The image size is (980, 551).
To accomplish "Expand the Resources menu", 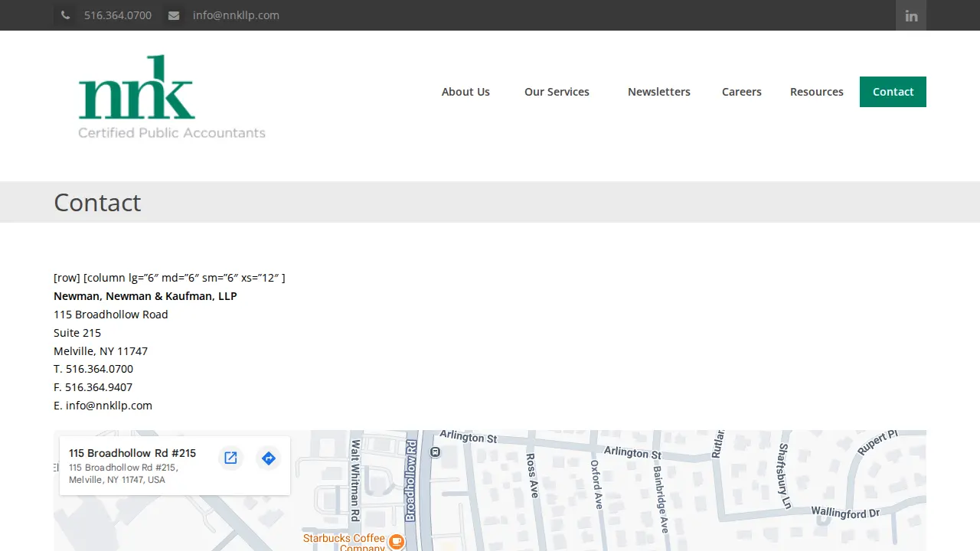I will (817, 92).
